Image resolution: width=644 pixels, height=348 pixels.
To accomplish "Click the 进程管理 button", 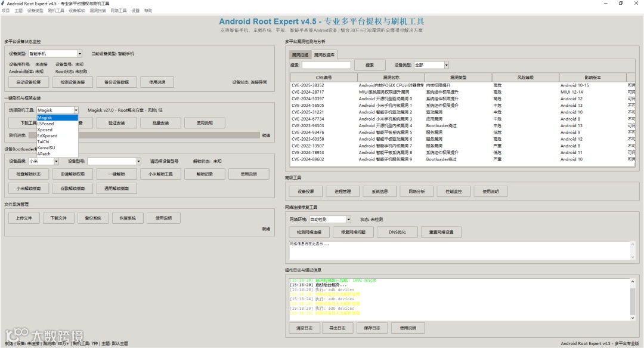I will [x=342, y=191].
